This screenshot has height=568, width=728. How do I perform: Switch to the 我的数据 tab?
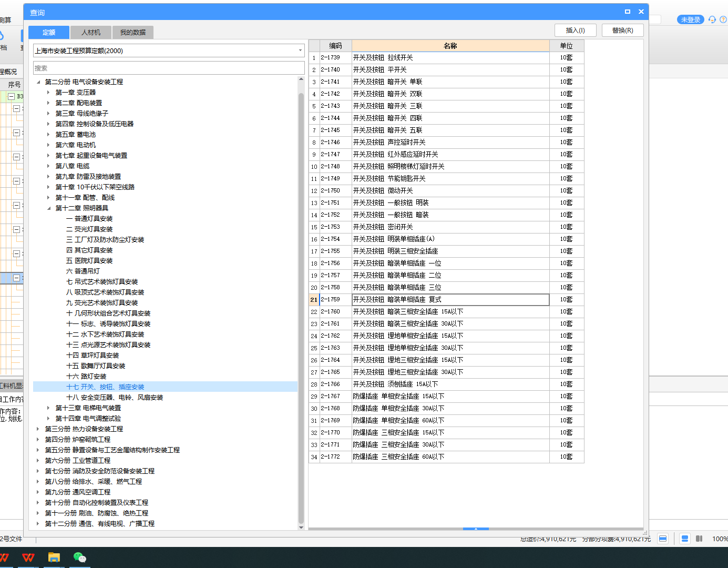[133, 32]
